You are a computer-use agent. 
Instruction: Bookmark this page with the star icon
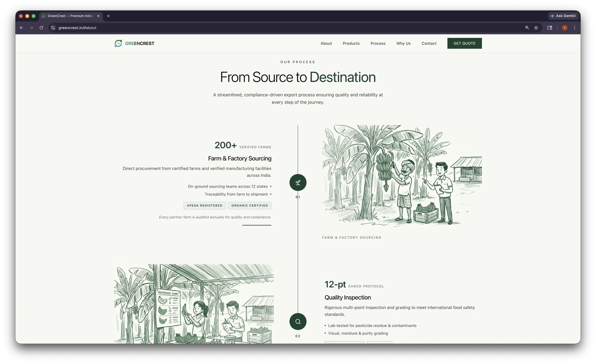point(536,28)
